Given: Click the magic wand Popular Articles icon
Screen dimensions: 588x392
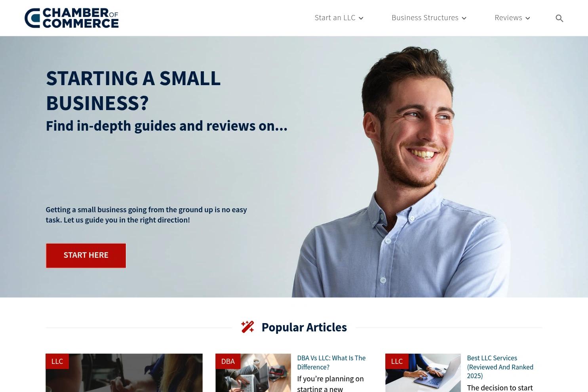Looking at the screenshot, I should pyautogui.click(x=247, y=327).
